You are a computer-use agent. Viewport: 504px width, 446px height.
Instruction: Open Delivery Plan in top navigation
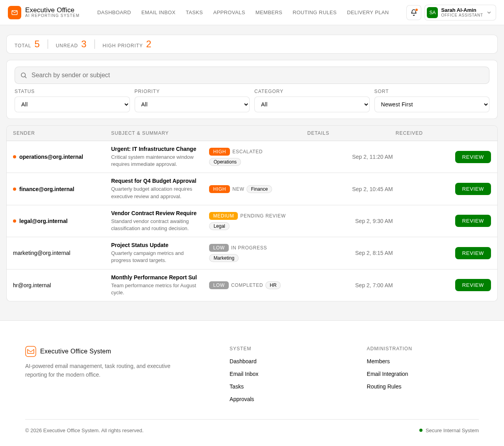pos(368,13)
